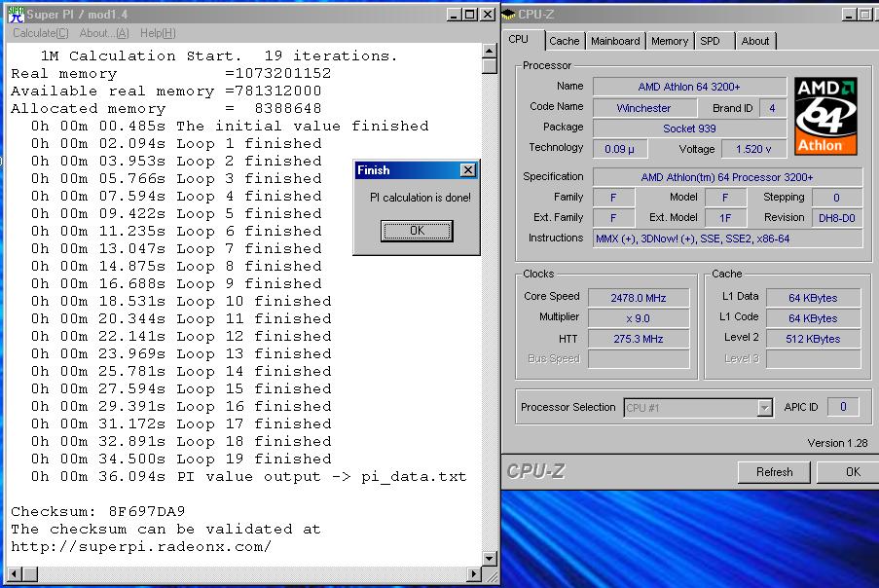Minimize the CPU-Z window
879x588 pixels.
tap(849, 15)
